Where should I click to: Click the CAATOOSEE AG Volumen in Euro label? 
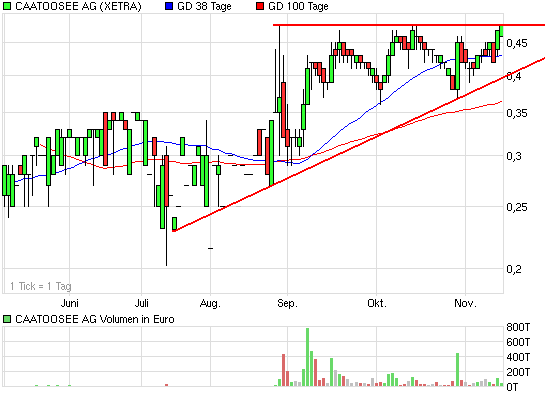(x=95, y=319)
